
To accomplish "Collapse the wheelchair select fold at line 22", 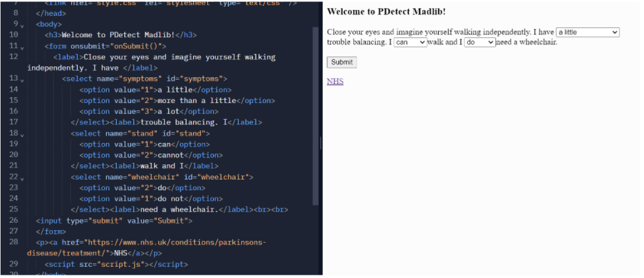I will pos(22,179).
